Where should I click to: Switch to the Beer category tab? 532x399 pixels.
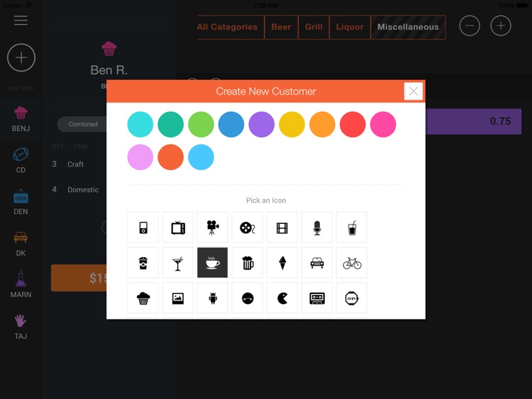[282, 27]
